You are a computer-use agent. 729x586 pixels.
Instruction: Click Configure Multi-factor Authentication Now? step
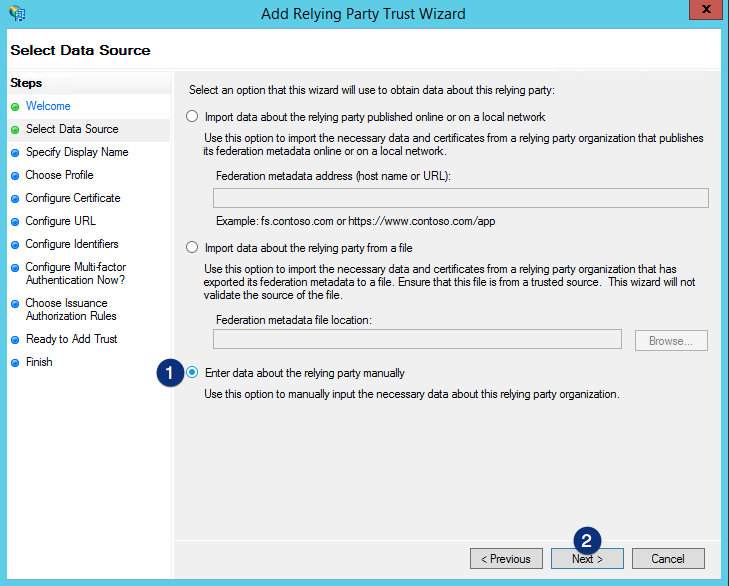[x=76, y=273]
